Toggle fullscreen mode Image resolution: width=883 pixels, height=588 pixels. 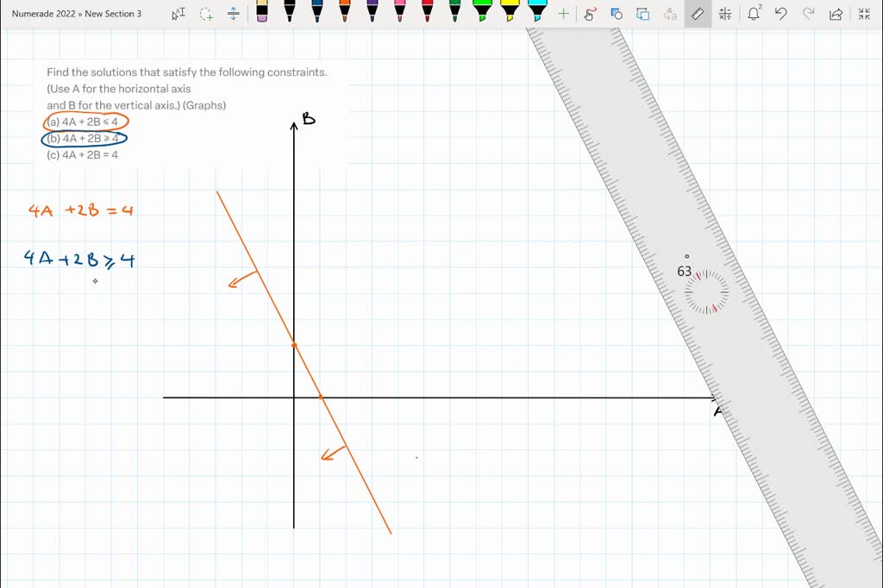(862, 13)
